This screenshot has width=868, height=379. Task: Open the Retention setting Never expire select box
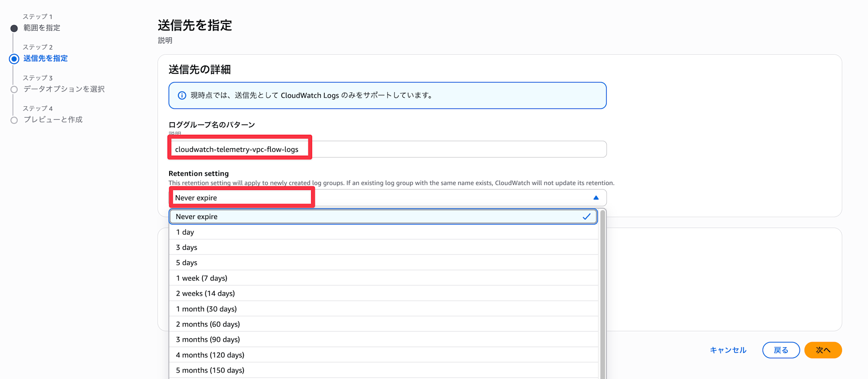coord(388,198)
